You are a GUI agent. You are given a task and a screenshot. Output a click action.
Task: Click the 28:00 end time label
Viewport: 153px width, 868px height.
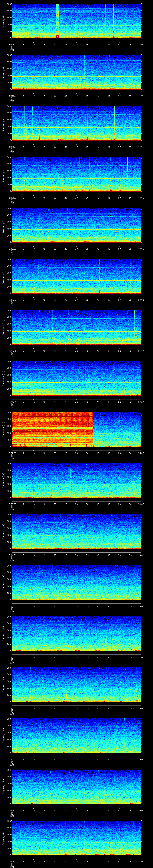(x=141, y=708)
